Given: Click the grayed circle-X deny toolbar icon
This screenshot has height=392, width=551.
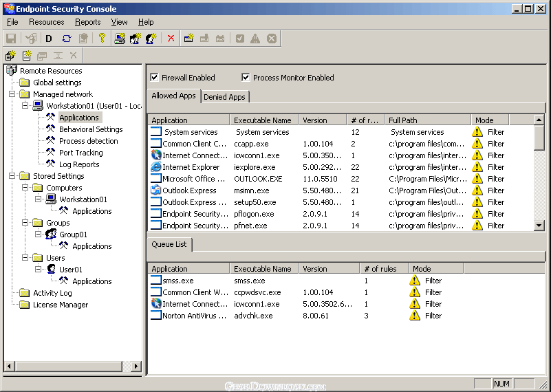Looking at the screenshot, I should [272, 39].
